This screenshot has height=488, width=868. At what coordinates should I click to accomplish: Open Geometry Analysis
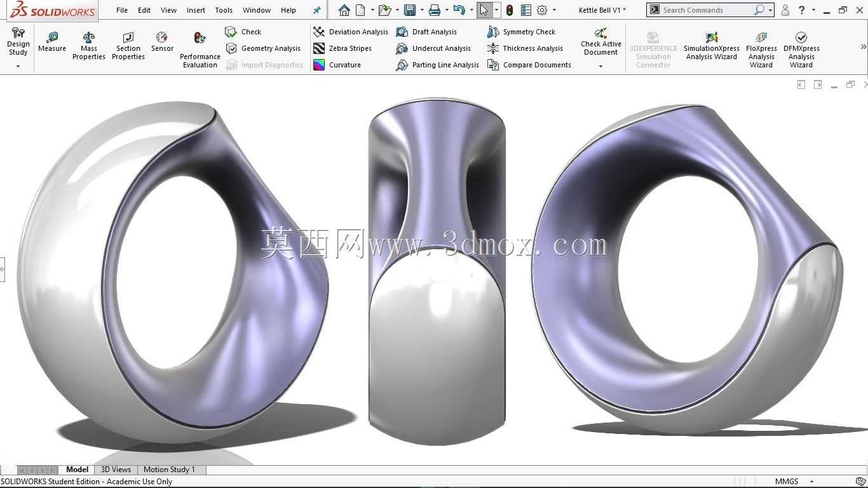click(x=263, y=48)
